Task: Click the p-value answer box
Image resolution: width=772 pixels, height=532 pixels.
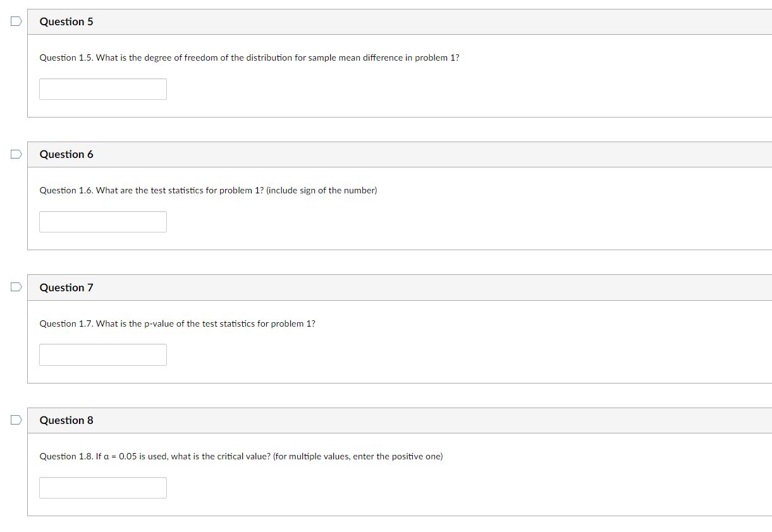Action: click(x=103, y=354)
